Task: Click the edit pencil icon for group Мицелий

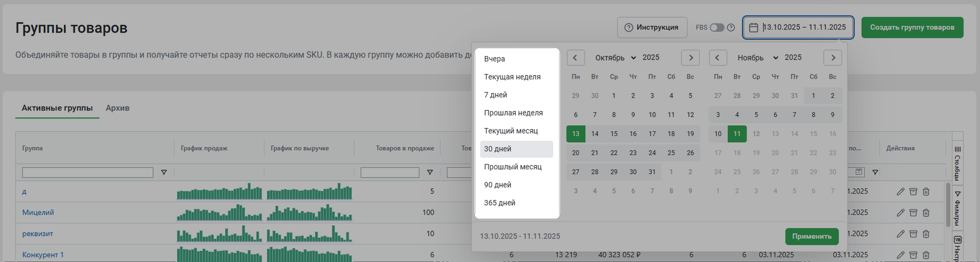Action: click(x=900, y=213)
